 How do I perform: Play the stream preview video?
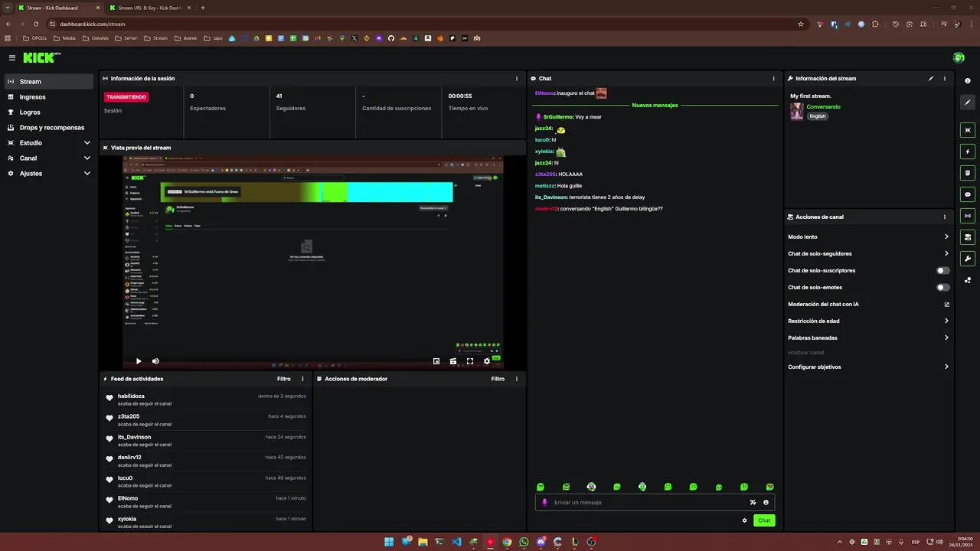tap(139, 361)
